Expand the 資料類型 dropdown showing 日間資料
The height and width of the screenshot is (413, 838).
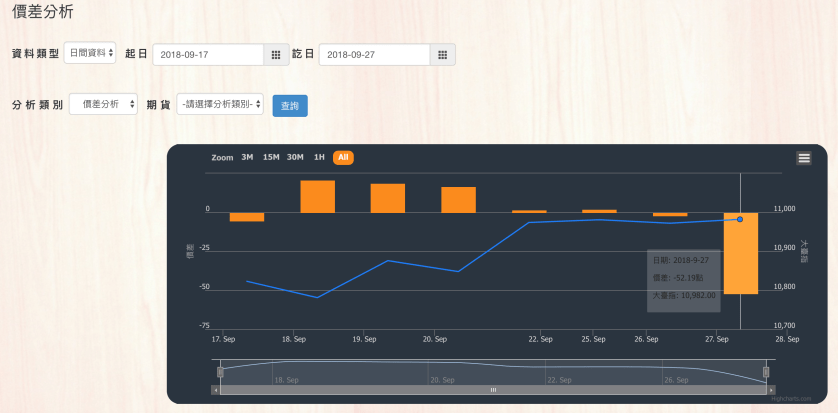[90, 53]
